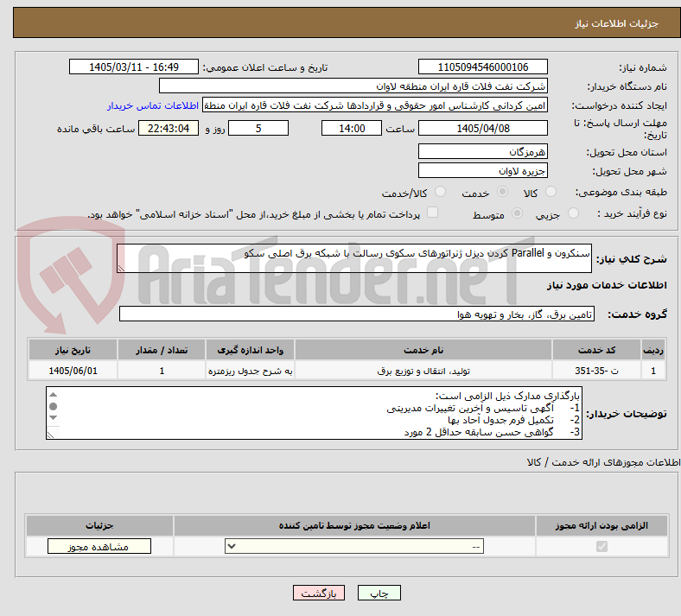Click the buyer notes text area
Screen dimensions: 681x616
click(314, 413)
